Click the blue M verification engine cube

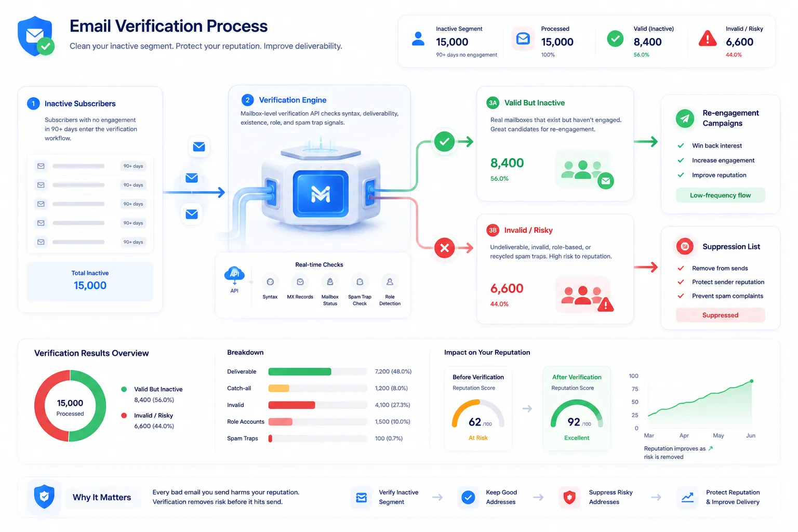point(321,194)
